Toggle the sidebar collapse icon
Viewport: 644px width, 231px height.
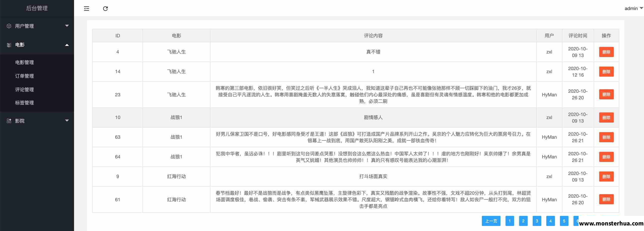pyautogui.click(x=86, y=9)
